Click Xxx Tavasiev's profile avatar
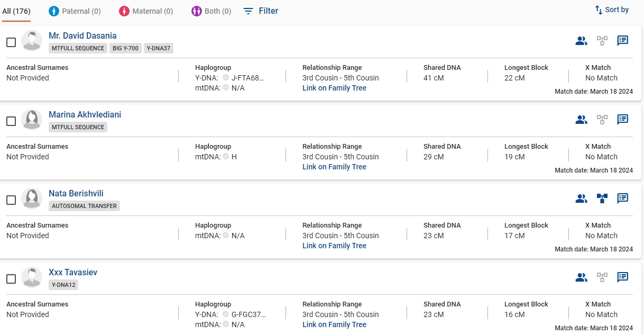Screen dimensions: 644x334 pos(32,278)
